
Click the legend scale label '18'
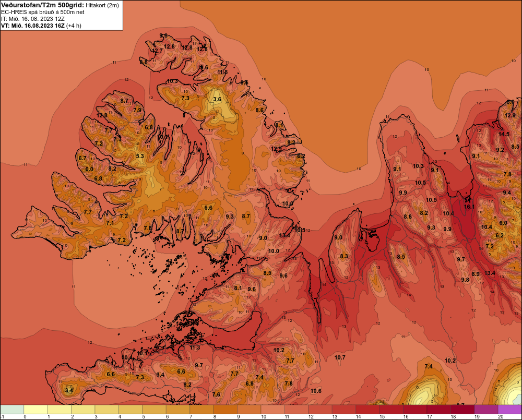coord(453,417)
